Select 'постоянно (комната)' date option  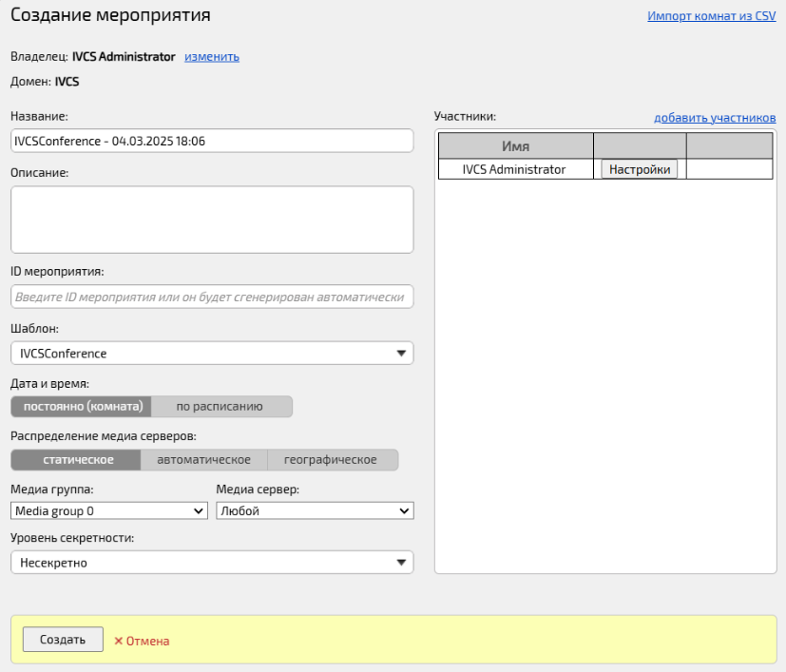click(82, 407)
